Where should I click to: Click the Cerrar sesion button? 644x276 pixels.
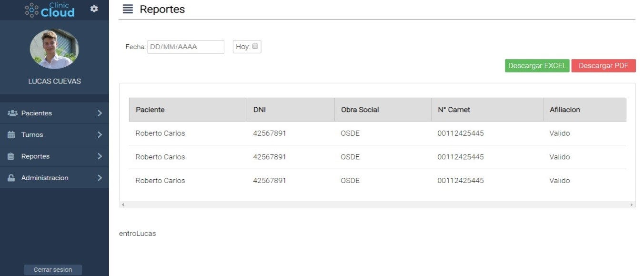[x=53, y=270]
